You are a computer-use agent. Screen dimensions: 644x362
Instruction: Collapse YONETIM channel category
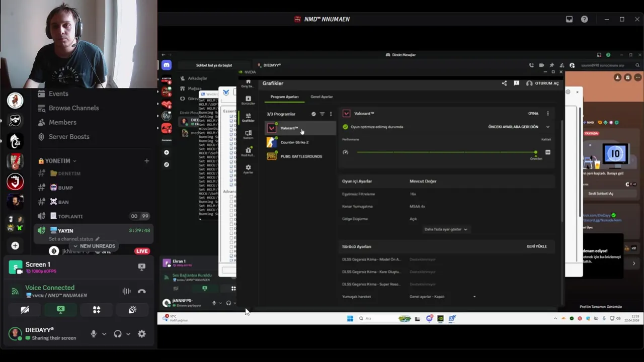click(57, 161)
